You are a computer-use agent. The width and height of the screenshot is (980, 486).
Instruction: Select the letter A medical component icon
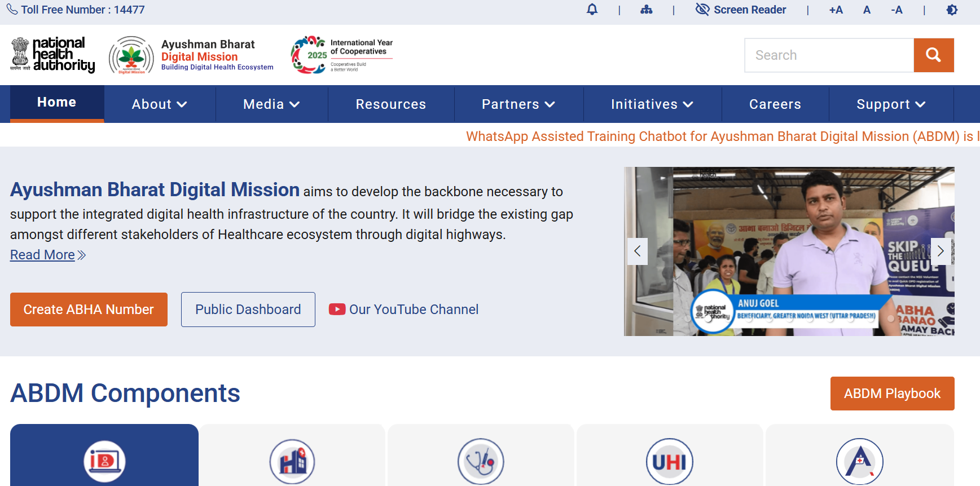pos(859,461)
